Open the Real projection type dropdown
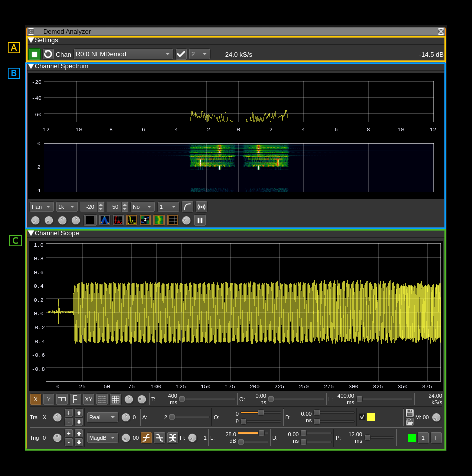This screenshot has height=476, width=472. [103, 417]
